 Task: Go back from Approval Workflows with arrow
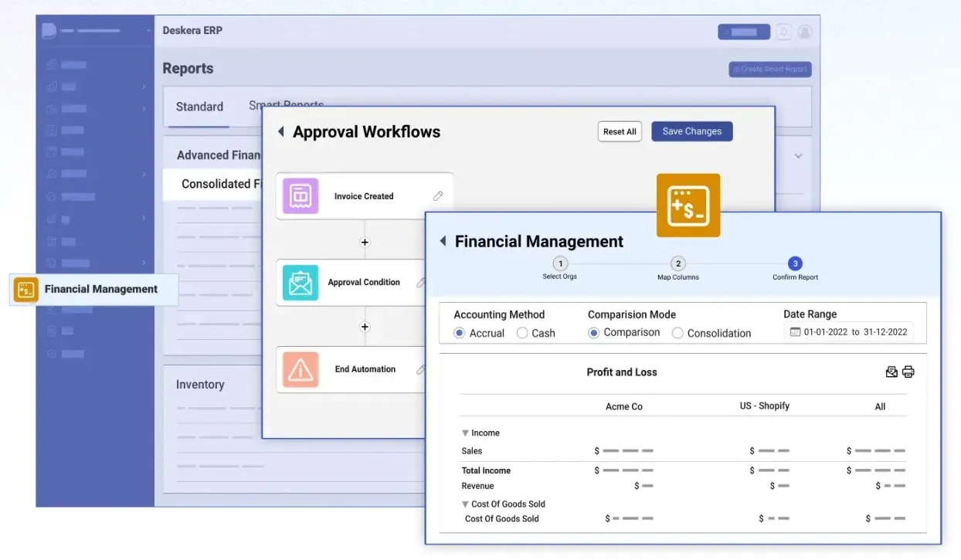(281, 132)
